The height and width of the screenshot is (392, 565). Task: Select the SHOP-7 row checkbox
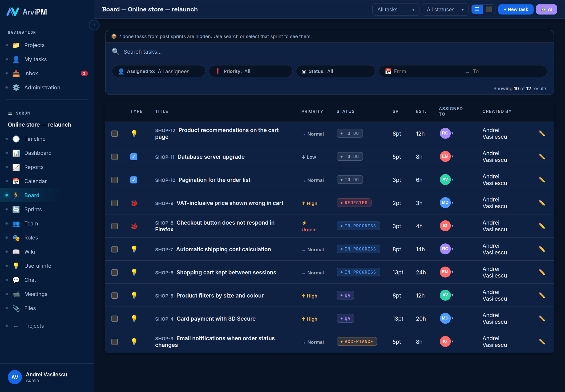[115, 249]
